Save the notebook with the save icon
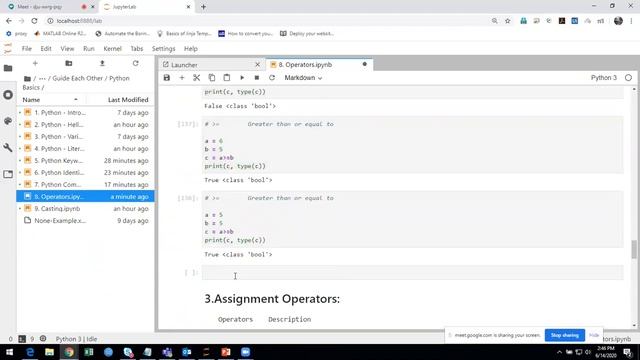The height and width of the screenshot is (360, 640). [x=167, y=78]
